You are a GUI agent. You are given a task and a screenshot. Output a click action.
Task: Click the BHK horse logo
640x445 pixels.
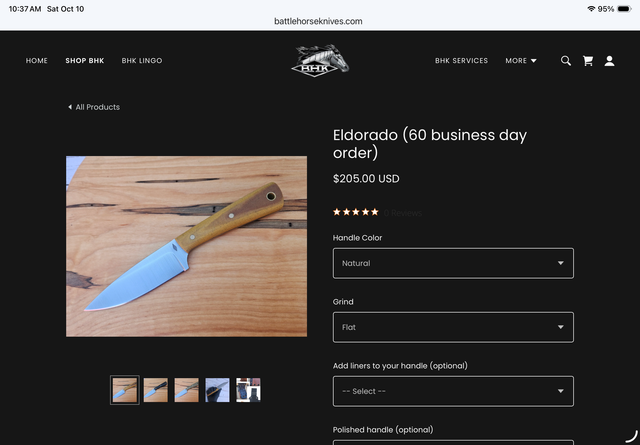(x=320, y=60)
